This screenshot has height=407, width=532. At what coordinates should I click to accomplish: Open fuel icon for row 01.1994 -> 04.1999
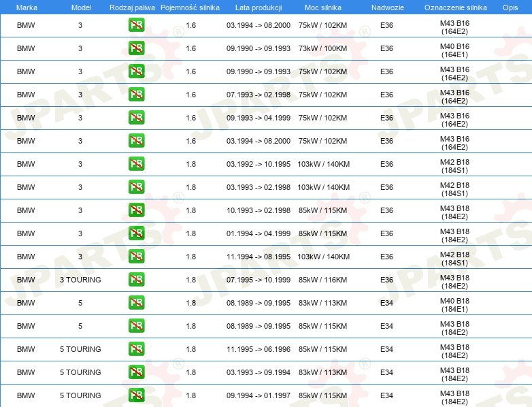(136, 233)
